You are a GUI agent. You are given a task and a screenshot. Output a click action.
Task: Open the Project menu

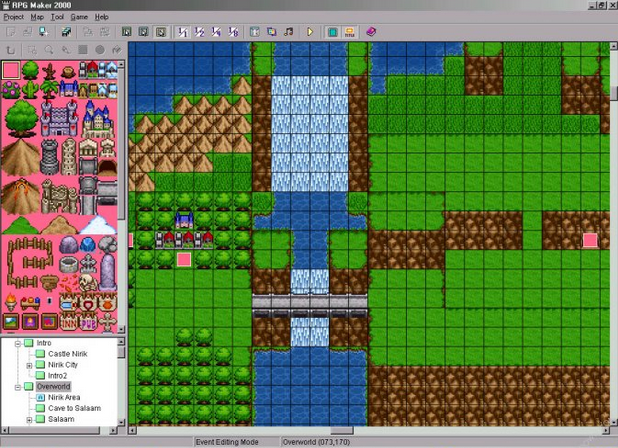tap(14, 17)
